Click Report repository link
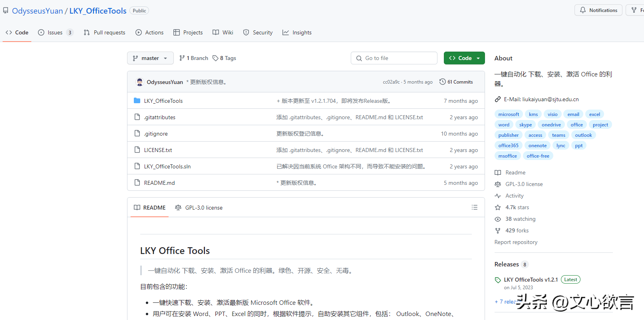Image resolution: width=644 pixels, height=320 pixels. click(x=516, y=242)
